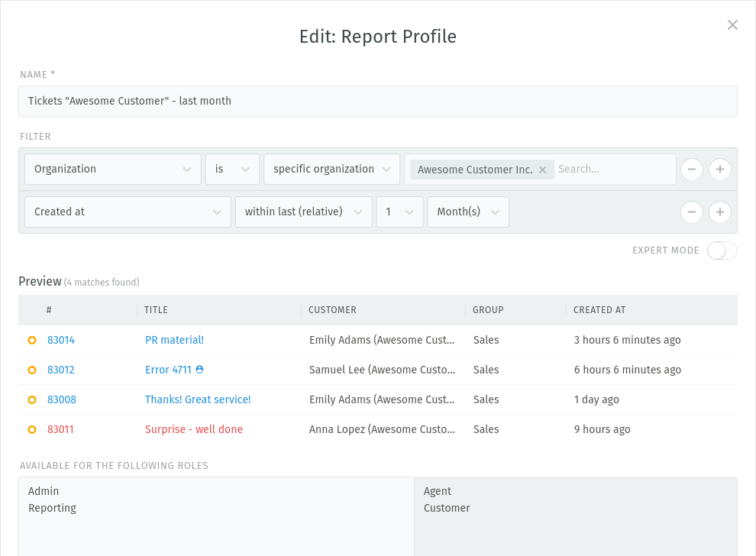Click '4 matches found' preview count
756x556 pixels.
[102, 283]
